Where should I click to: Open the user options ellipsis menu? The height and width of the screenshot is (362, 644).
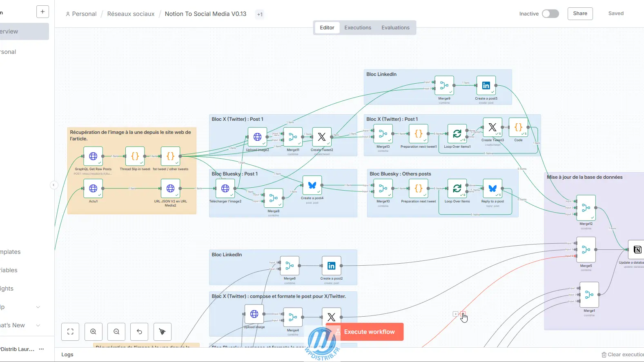[41, 349]
